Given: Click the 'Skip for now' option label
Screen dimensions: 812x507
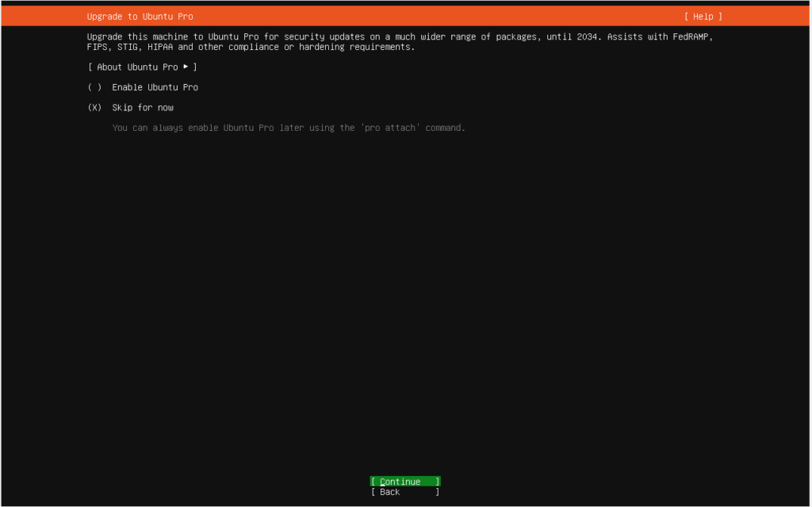Looking at the screenshot, I should [x=143, y=107].
